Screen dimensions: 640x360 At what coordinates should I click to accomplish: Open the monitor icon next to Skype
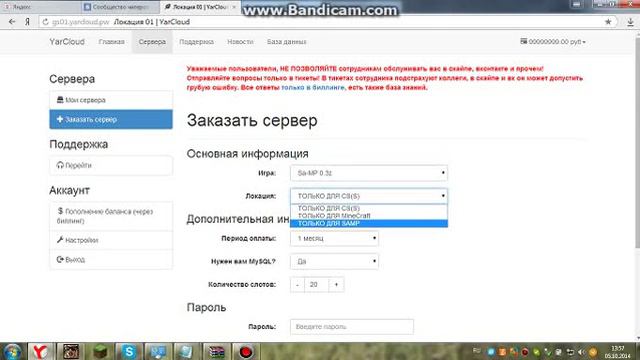pyautogui.click(x=158, y=351)
